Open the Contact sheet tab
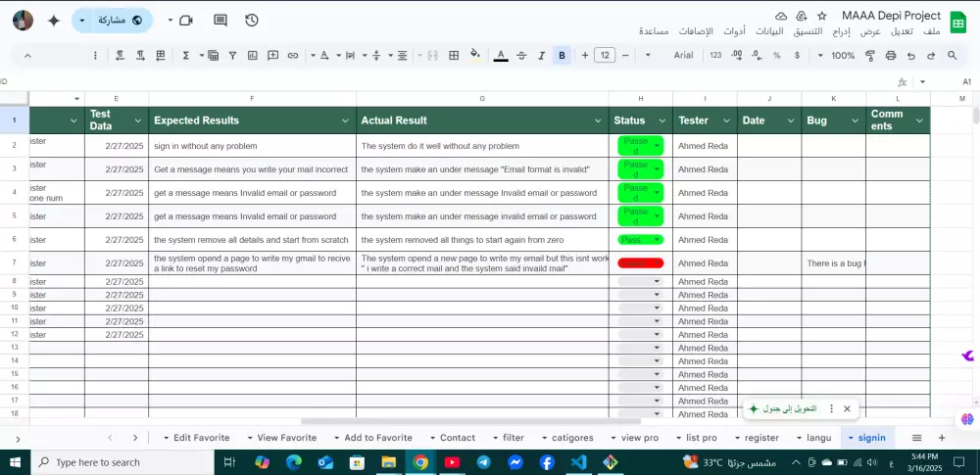Screen dimensions: 980x475 458,438
